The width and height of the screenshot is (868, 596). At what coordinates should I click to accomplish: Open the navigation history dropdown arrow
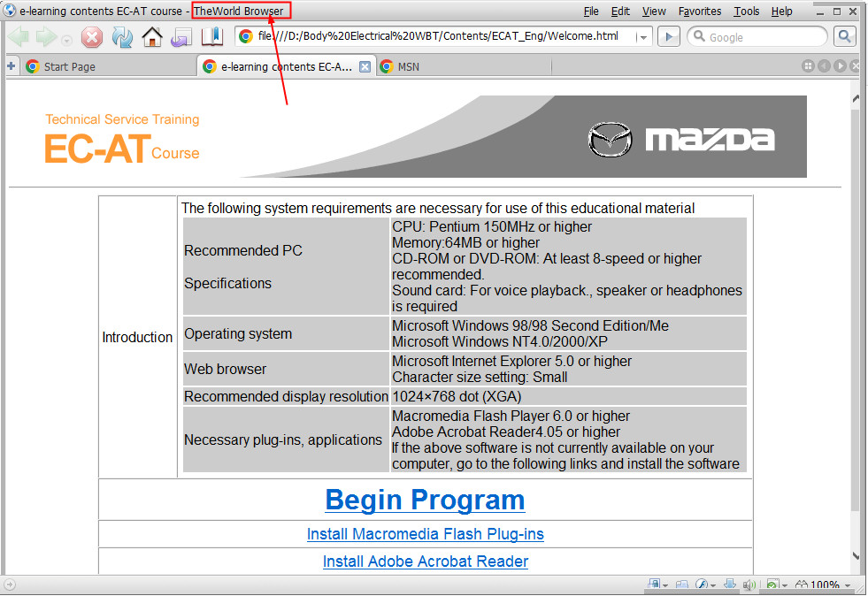coord(66,40)
